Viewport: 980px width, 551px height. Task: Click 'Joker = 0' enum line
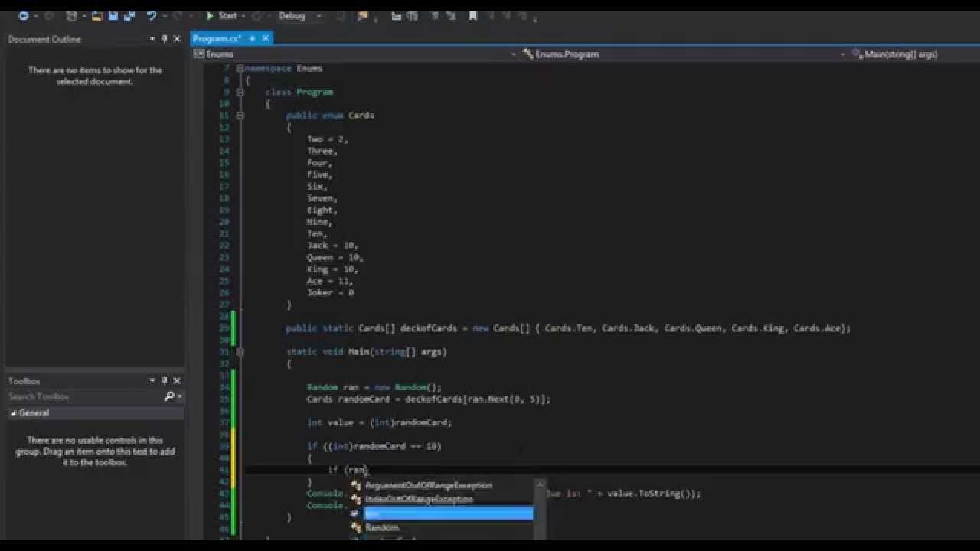tap(330, 292)
